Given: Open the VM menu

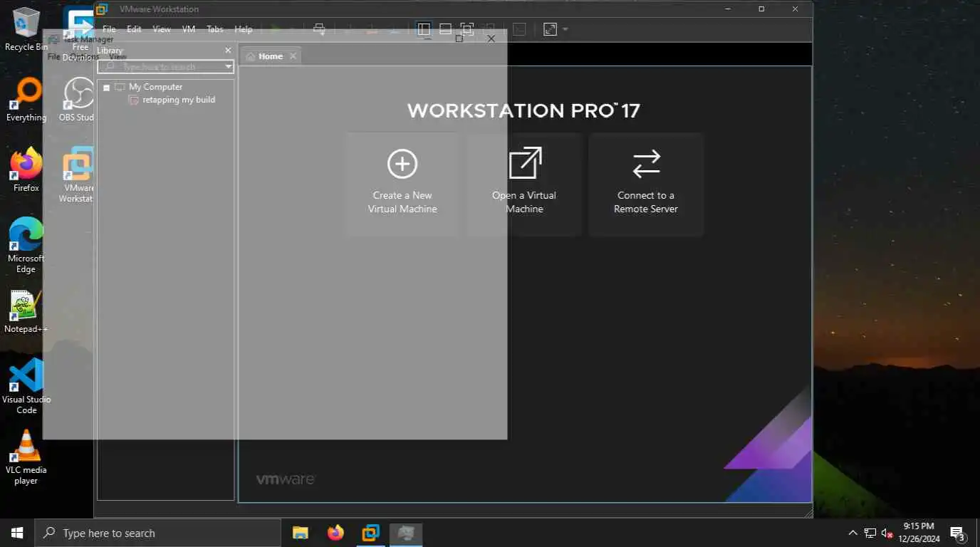Looking at the screenshot, I should coord(189,29).
